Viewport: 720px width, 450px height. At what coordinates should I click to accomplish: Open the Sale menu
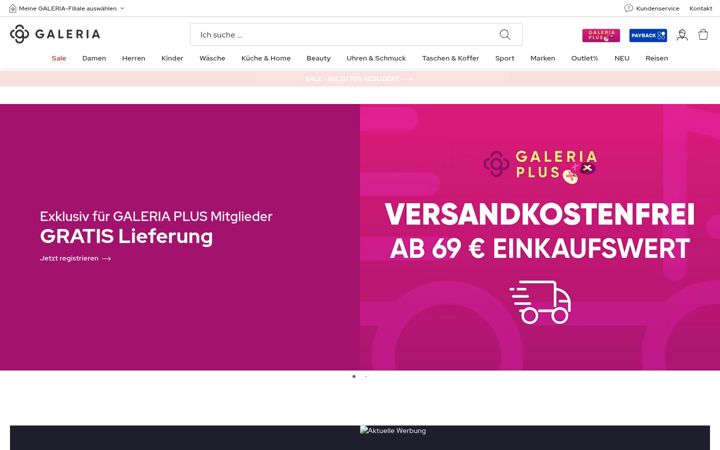coord(59,58)
